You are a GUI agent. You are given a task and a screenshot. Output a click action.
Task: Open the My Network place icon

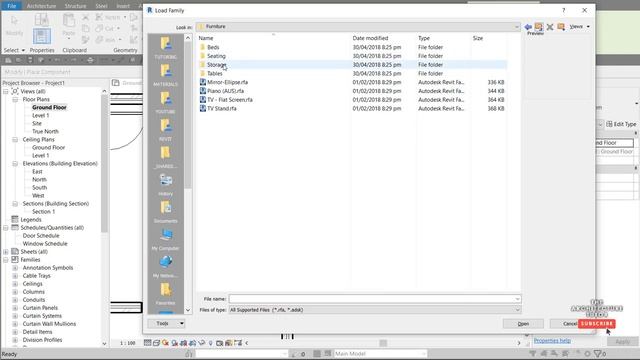coord(165,267)
